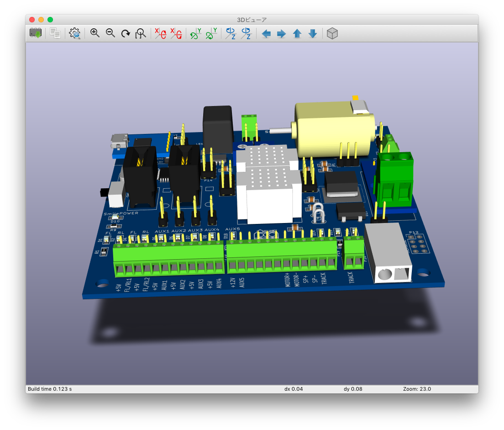Click the dy 0.08 status value

click(353, 389)
